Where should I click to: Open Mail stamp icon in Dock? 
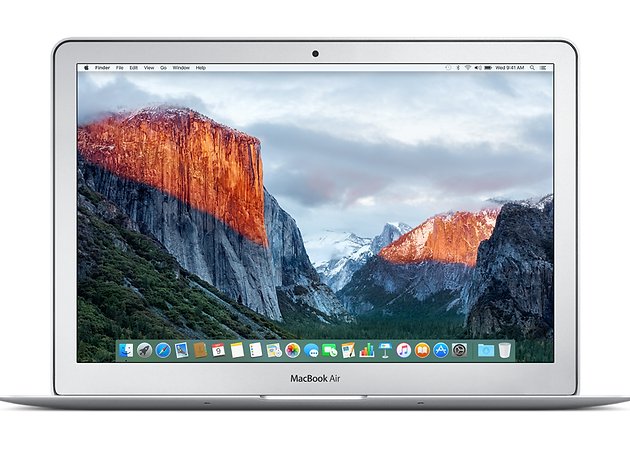182,350
